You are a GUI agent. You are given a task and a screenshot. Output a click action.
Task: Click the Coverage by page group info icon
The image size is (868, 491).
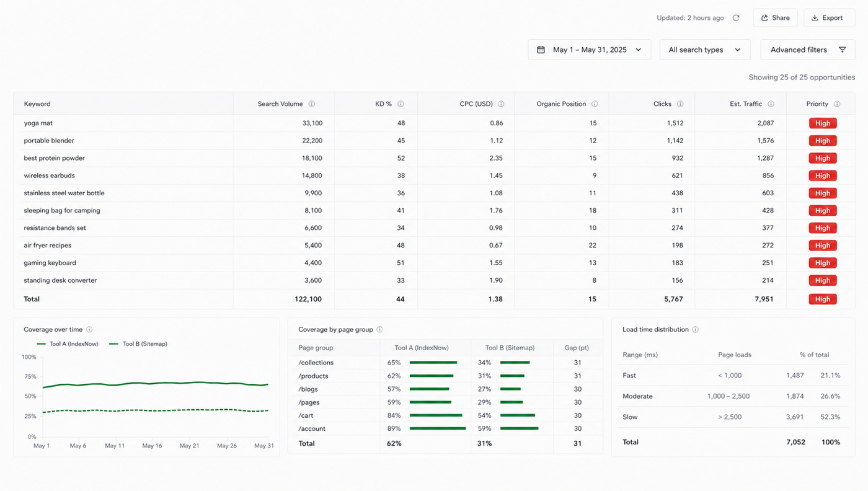[x=380, y=330]
